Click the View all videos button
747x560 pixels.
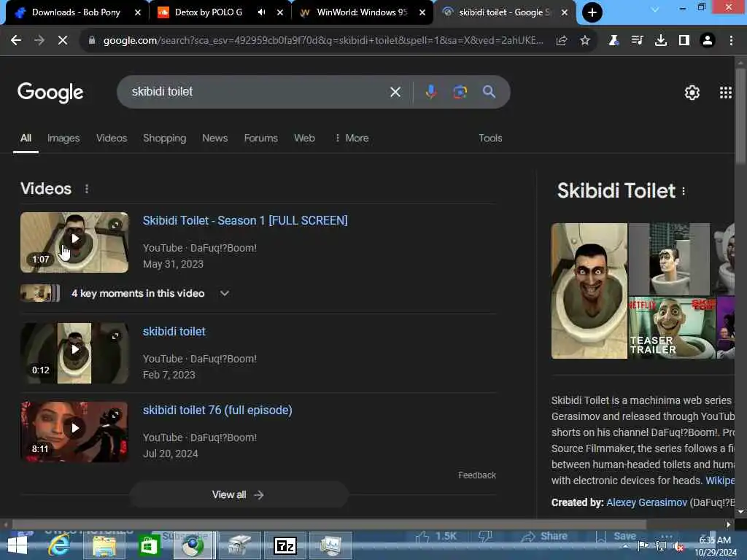pyautogui.click(x=239, y=495)
